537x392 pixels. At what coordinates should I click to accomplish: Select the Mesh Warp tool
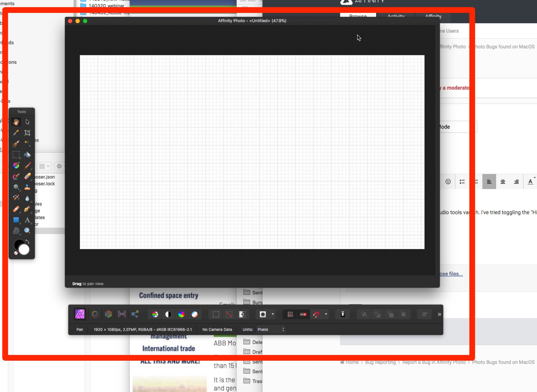(16, 231)
